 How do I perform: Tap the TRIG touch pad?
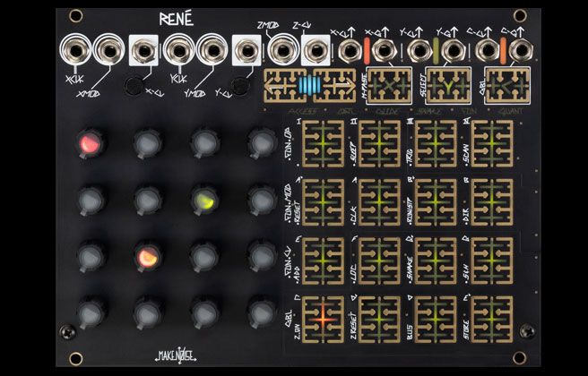[x=436, y=144]
